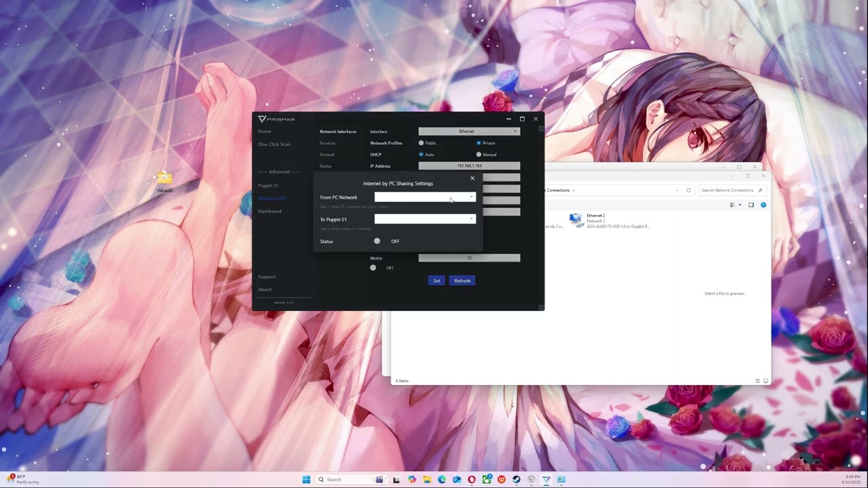Viewport: 868px width, 488px height.
Task: Select the Ethernet 2 network adapter
Action: click(609, 221)
